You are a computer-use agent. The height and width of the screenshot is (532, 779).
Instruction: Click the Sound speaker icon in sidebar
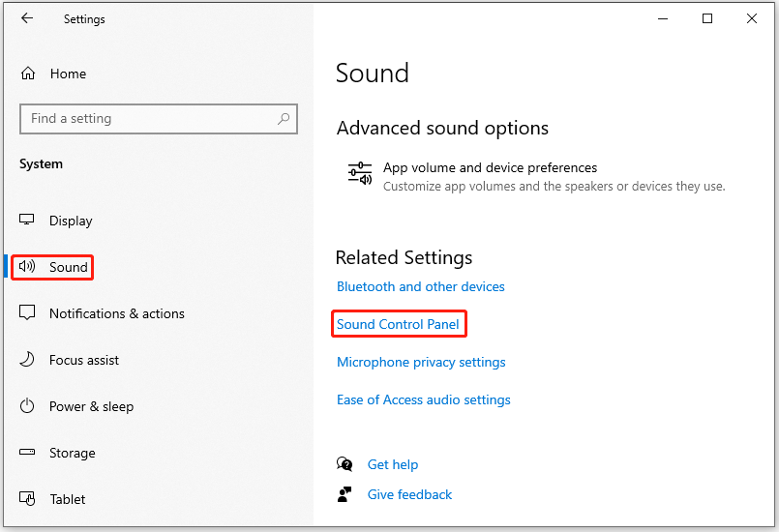point(27,267)
